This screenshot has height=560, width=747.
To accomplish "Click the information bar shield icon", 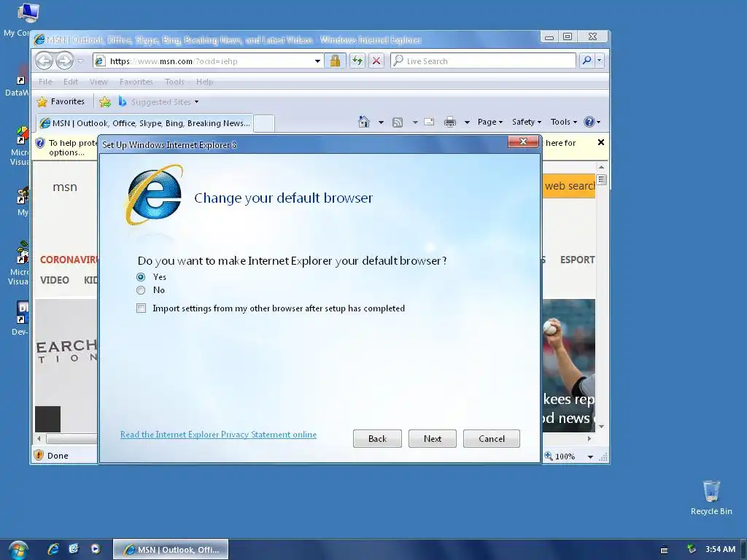I will click(40, 143).
